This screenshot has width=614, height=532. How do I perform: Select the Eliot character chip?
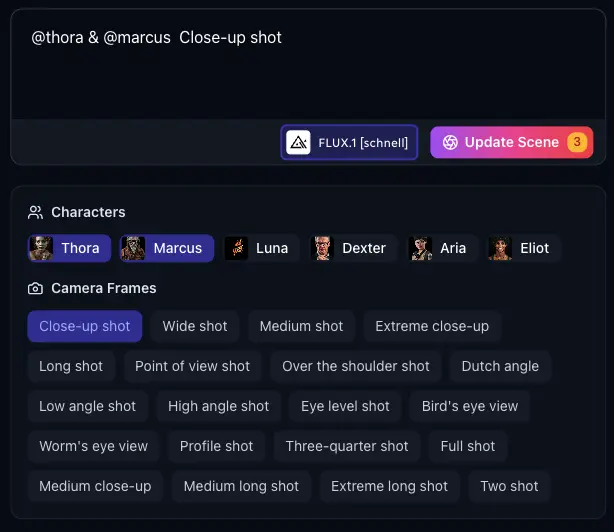click(x=520, y=248)
